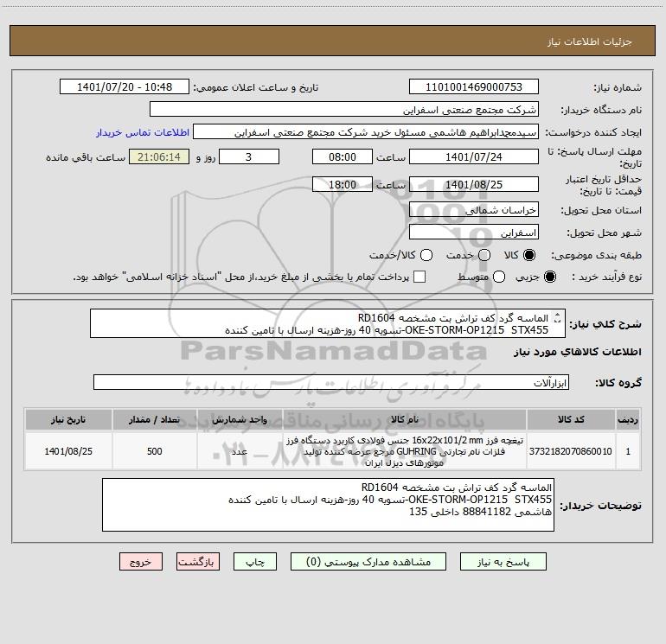Open the اطلاعات تماس خریدار link
Image resolution: width=666 pixels, height=644 pixels.
point(143,132)
